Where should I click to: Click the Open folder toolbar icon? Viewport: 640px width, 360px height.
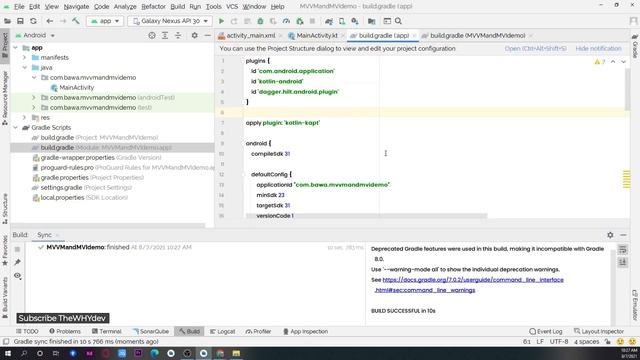(x=7, y=21)
